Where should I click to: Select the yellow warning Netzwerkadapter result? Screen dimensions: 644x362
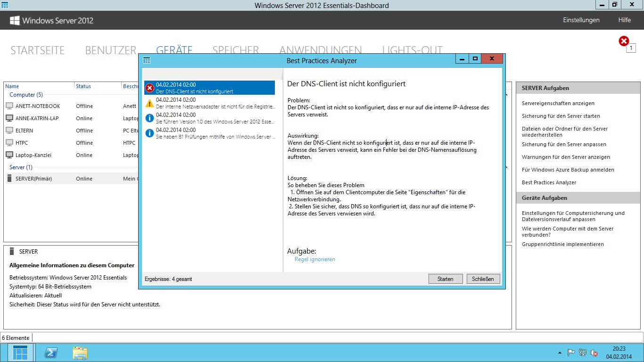pos(209,103)
